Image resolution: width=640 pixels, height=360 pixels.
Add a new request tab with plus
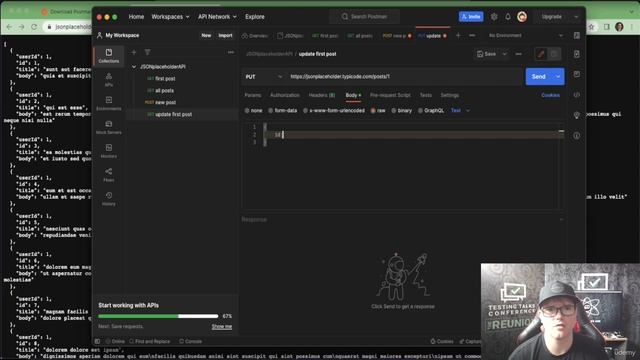pos(458,36)
